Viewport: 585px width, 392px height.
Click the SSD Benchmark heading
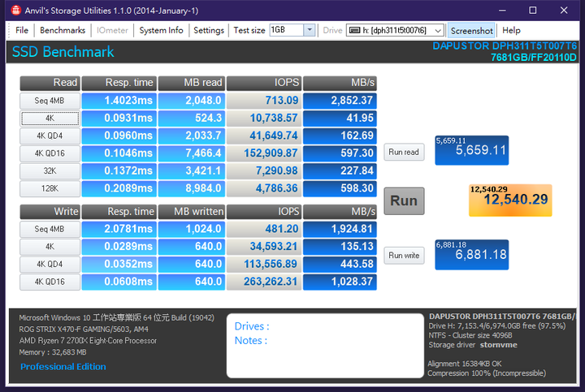[63, 52]
